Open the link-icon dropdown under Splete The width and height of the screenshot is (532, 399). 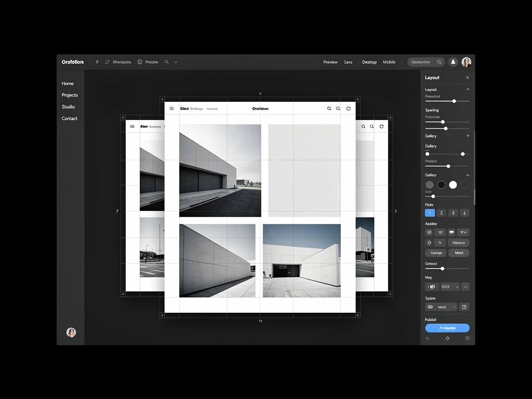tap(441, 307)
